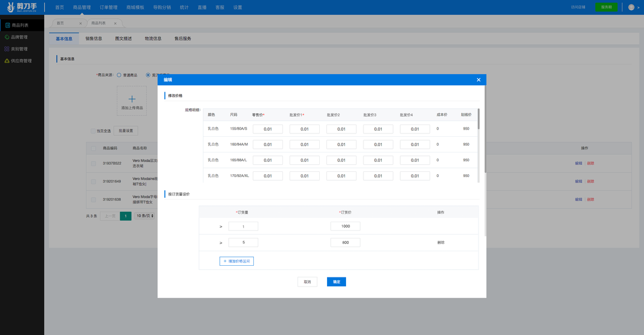Open 直播 in top navigation

coord(202,7)
